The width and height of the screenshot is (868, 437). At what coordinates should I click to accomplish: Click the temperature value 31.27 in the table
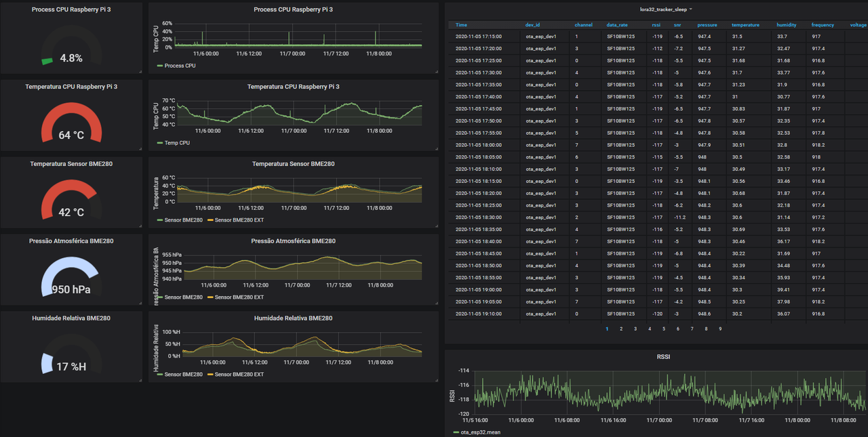pyautogui.click(x=738, y=49)
